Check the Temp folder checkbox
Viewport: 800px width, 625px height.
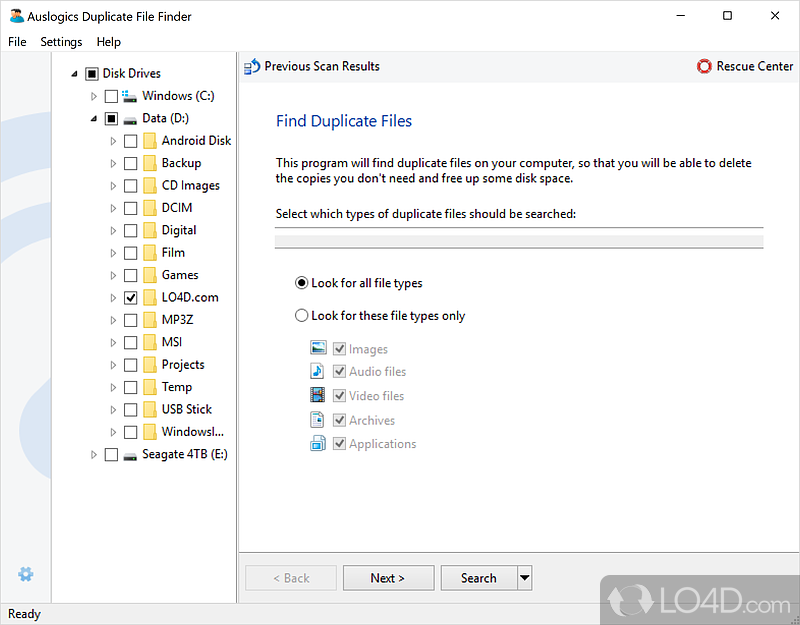tap(131, 387)
